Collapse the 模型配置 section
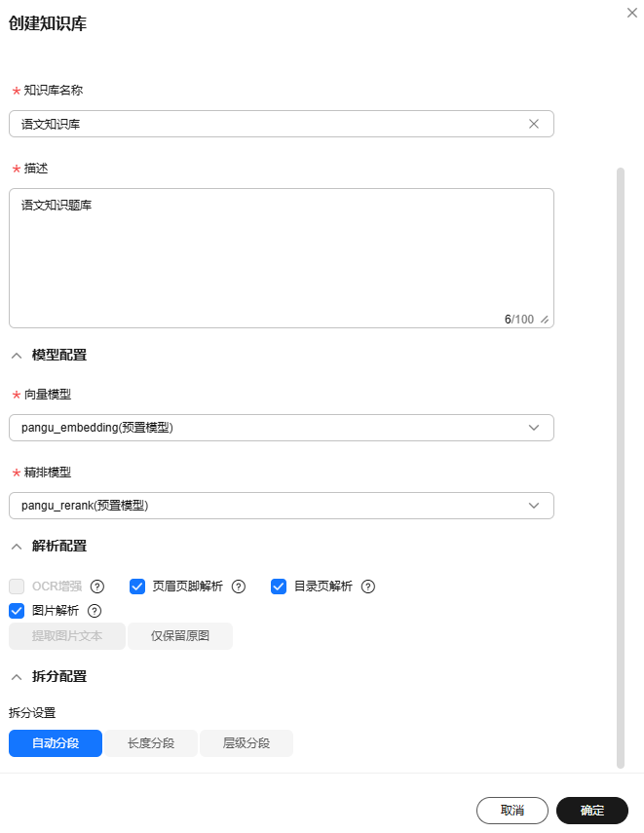Viewport: 644px width, 833px height. coord(17,356)
